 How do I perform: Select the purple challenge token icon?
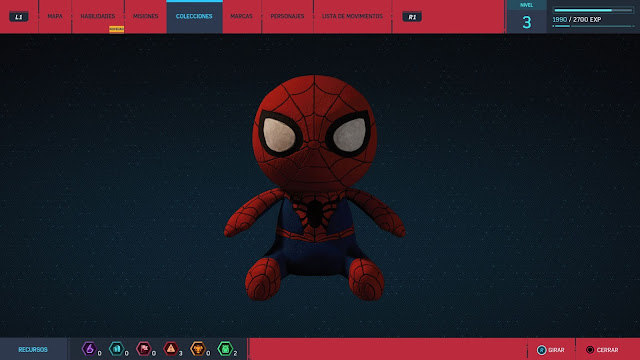89,349
